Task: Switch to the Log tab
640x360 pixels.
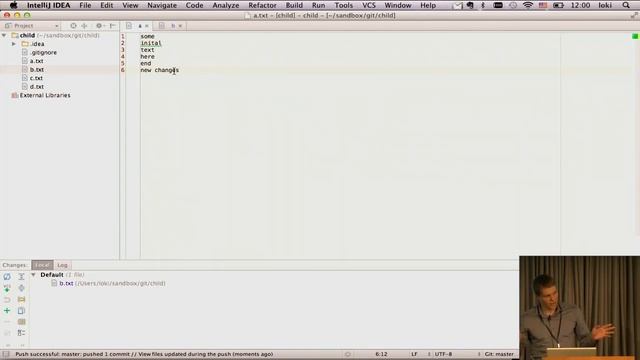Action: click(62, 265)
